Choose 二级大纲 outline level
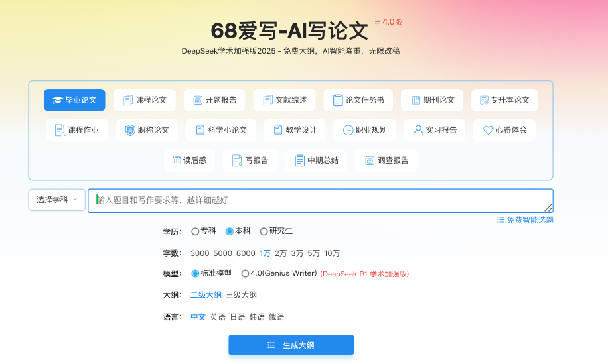Image resolution: width=608 pixels, height=364 pixels. (206, 295)
